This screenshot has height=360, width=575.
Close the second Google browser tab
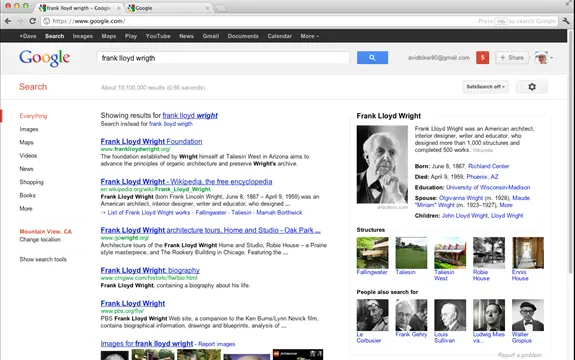(207, 8)
